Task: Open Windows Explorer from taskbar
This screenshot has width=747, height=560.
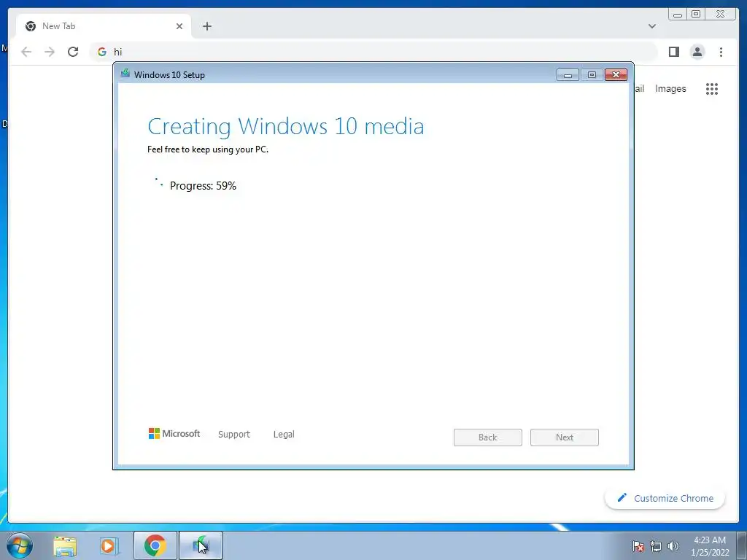Action: [65, 545]
